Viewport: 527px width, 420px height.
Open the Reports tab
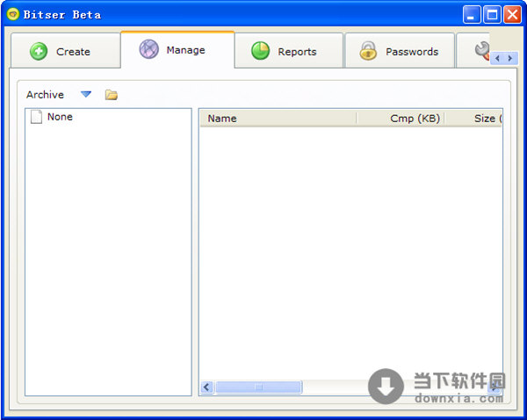289,51
